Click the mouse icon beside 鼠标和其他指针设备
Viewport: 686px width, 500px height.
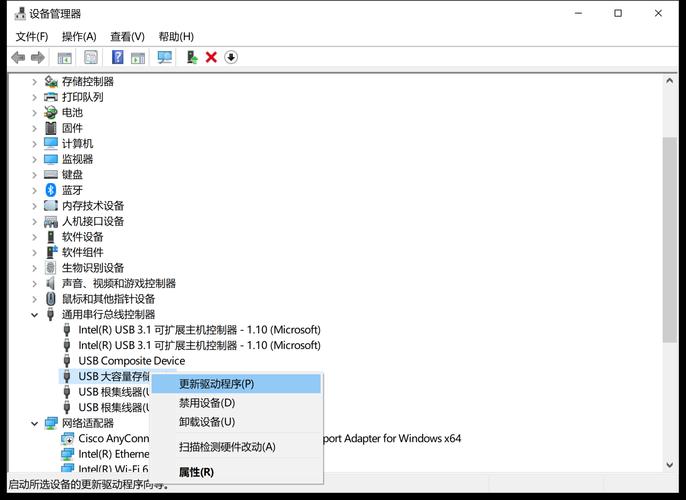(51, 299)
